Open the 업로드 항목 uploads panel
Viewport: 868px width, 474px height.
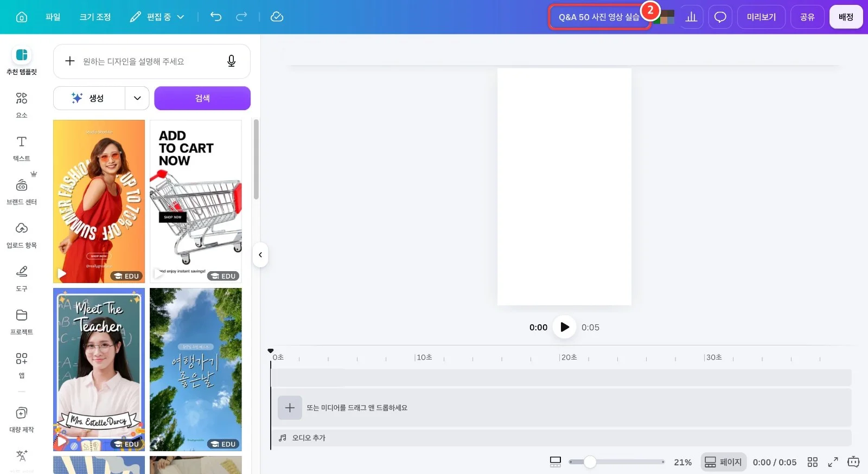(22, 235)
